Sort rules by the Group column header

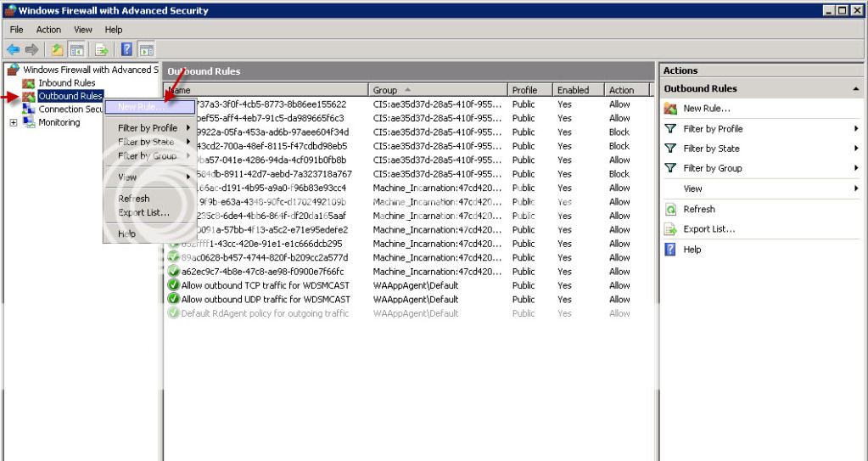point(437,90)
